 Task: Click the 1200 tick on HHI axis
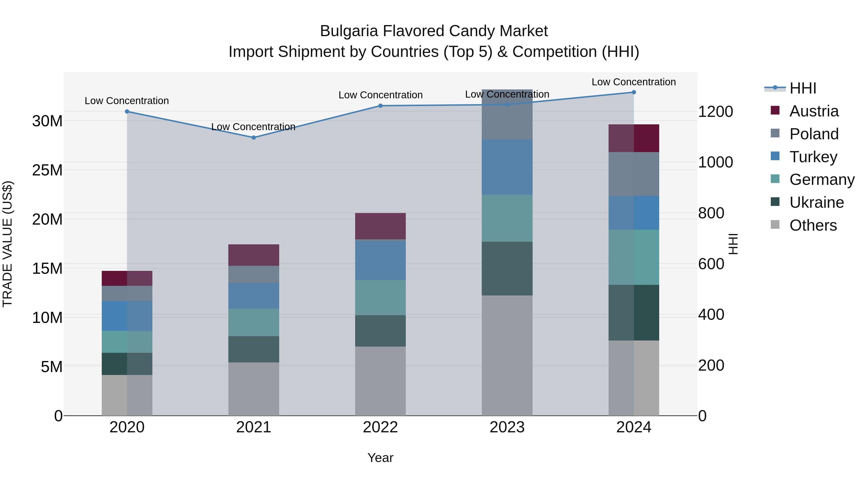coord(715,112)
